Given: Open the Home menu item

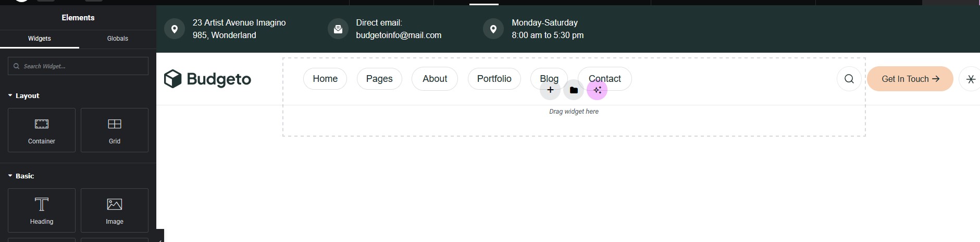Looking at the screenshot, I should (325, 79).
